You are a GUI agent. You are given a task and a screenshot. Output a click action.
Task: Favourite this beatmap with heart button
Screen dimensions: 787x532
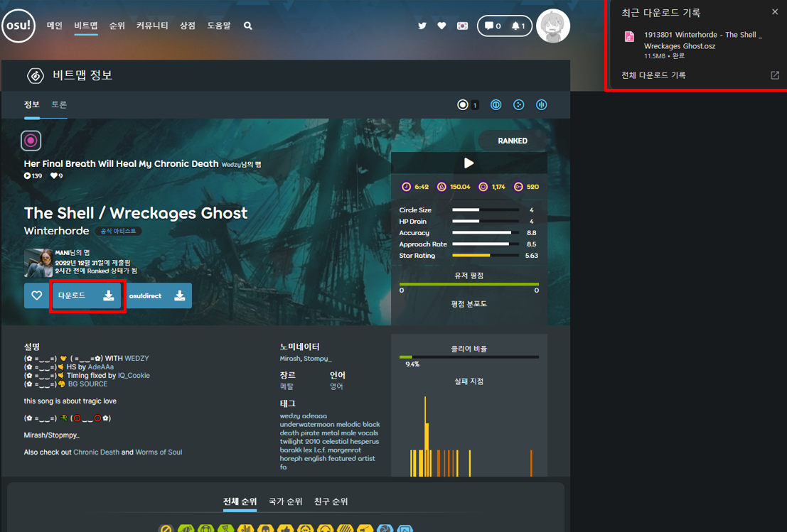37,296
